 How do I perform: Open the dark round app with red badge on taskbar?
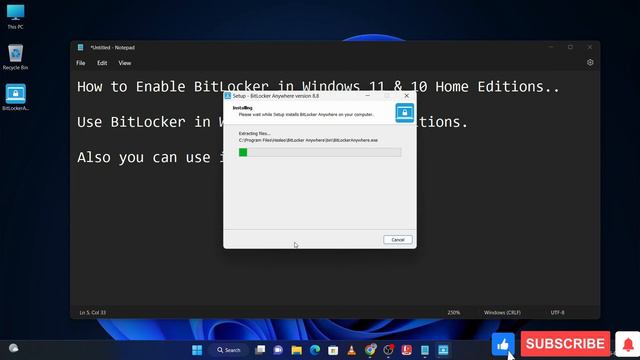click(388, 350)
